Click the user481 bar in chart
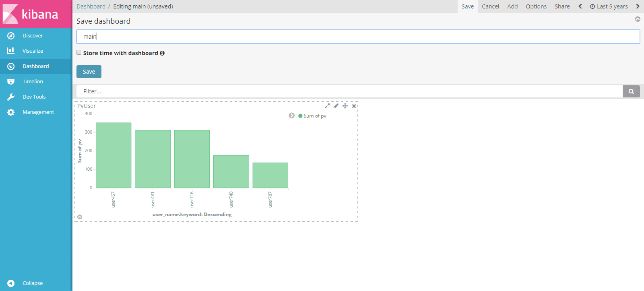This screenshot has width=644, height=291. pyautogui.click(x=153, y=159)
